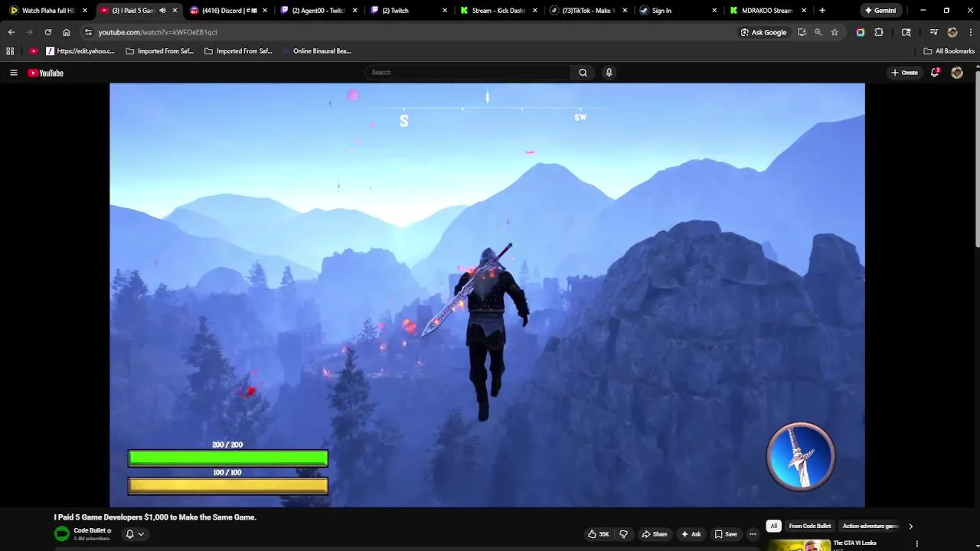
Task: Search by voice with the microphone icon
Action: click(x=609, y=73)
